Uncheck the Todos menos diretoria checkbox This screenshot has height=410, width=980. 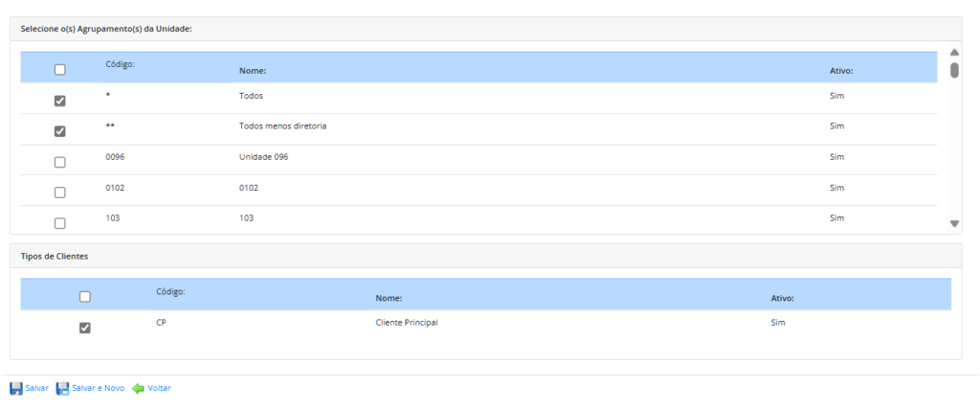pyautogui.click(x=60, y=131)
